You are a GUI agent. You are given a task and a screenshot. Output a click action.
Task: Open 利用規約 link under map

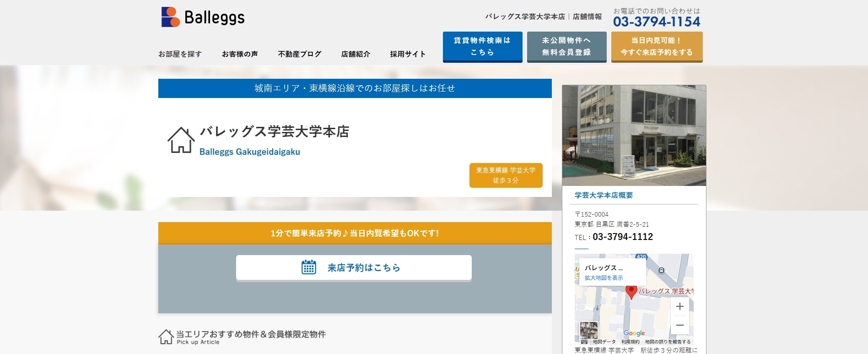[630, 342]
